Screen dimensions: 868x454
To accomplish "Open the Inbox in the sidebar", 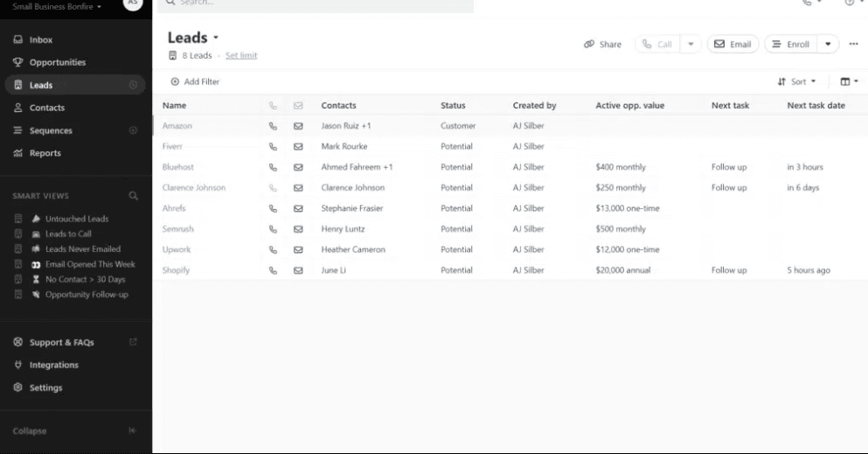I will click(40, 40).
